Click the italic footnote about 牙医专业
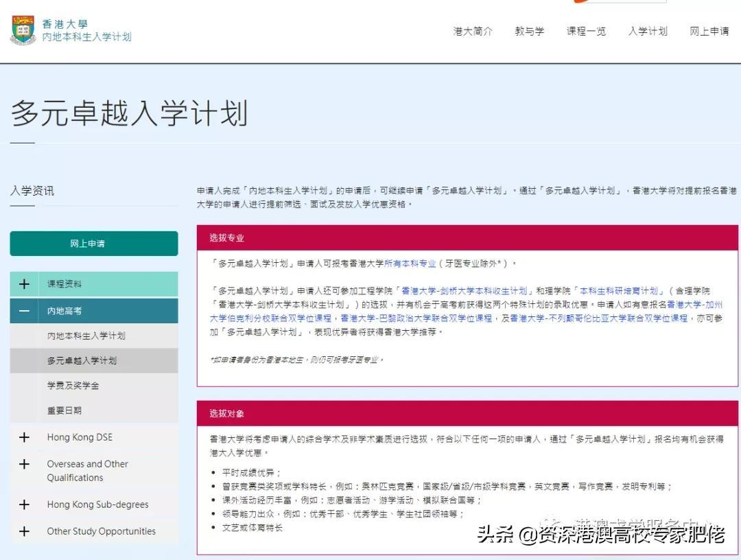This screenshot has width=741, height=560. [x=297, y=360]
